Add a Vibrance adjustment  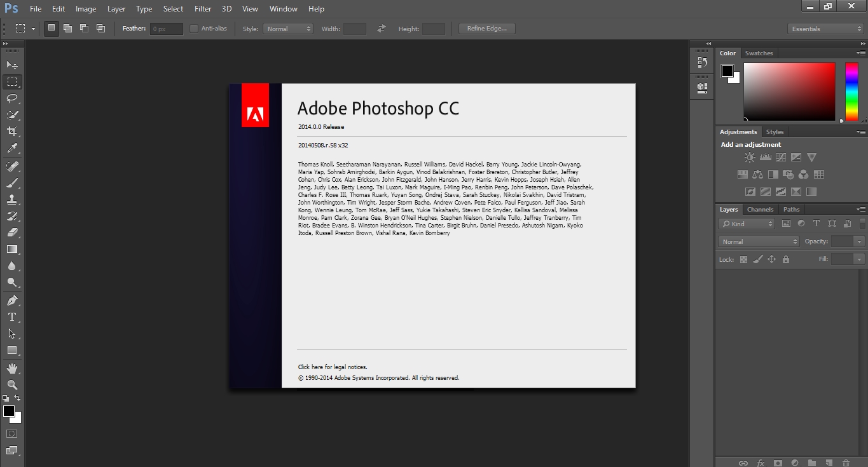click(811, 158)
